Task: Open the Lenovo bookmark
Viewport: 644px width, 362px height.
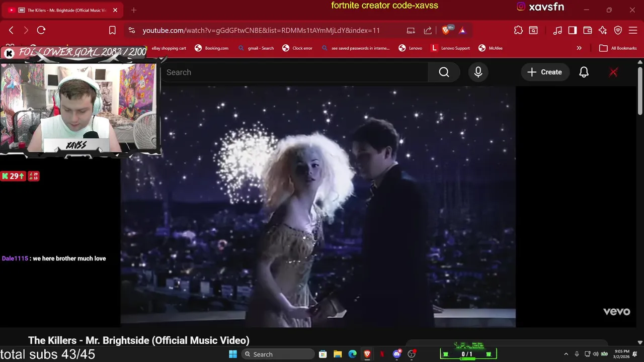Action: 410,48
